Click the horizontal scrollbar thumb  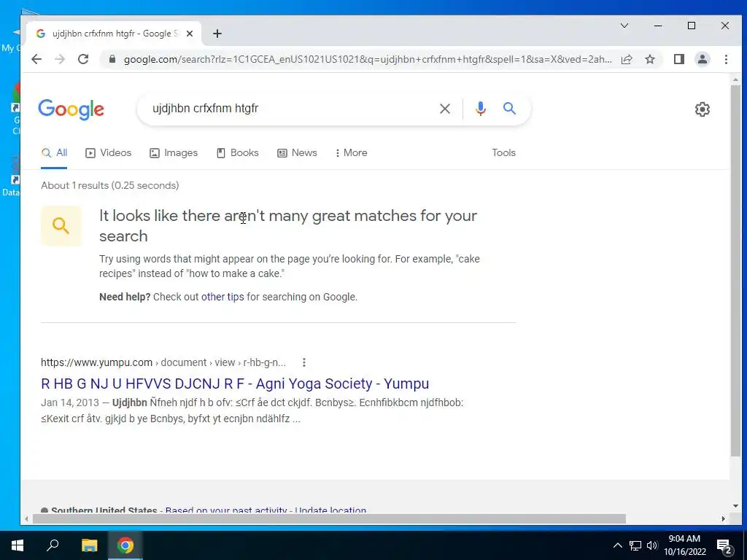tap(329, 518)
